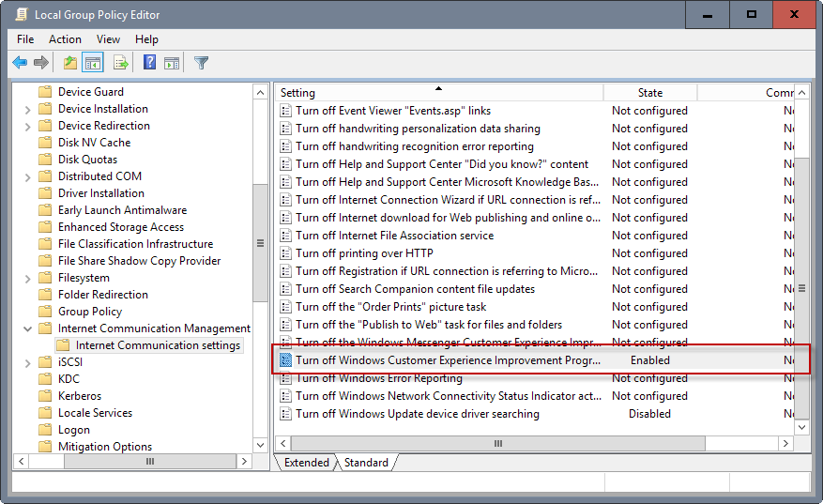This screenshot has height=504, width=823.
Task: Click the settings list scroll down arrow
Action: tap(801, 427)
